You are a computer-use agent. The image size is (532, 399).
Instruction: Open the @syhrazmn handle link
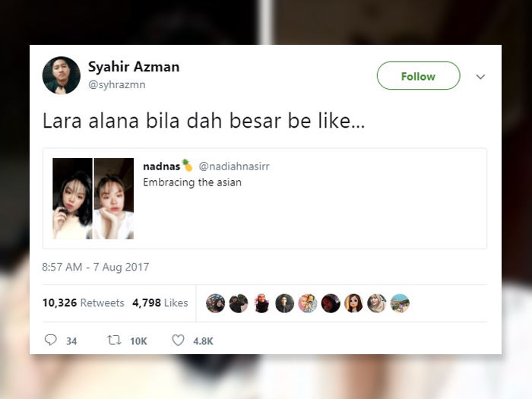click(117, 84)
